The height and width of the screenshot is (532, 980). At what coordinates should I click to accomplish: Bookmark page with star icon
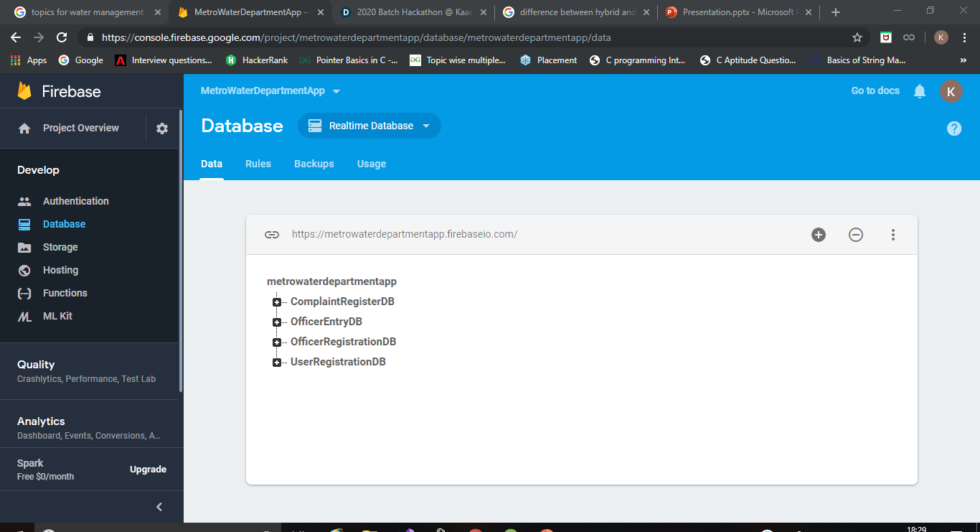click(857, 37)
